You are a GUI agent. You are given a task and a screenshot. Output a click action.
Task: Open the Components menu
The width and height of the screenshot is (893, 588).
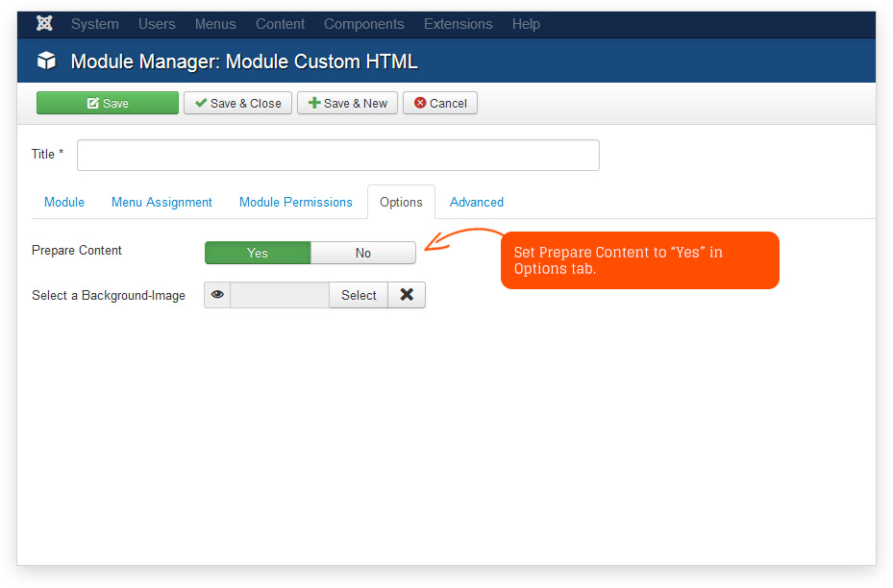[363, 24]
